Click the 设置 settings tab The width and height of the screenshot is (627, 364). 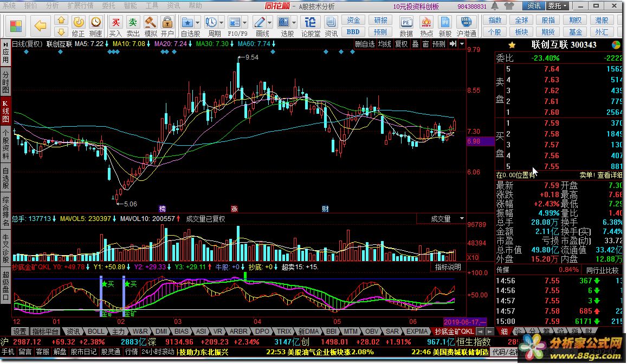coord(20,331)
